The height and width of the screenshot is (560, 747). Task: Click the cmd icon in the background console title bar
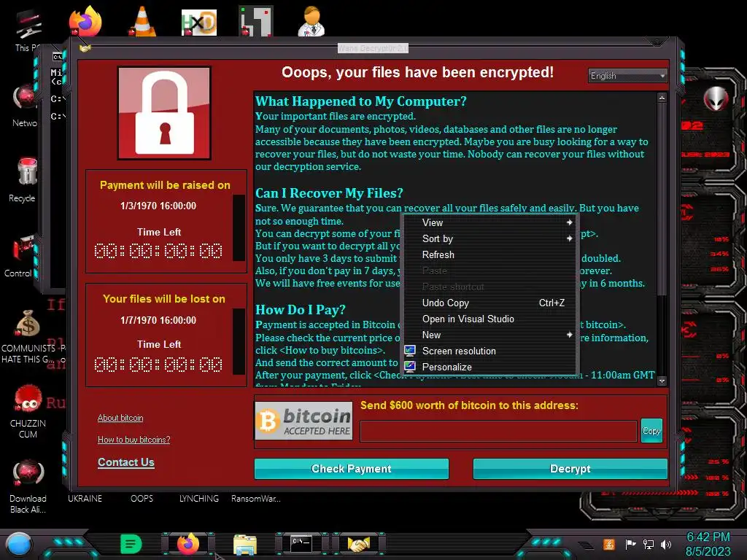click(x=57, y=57)
